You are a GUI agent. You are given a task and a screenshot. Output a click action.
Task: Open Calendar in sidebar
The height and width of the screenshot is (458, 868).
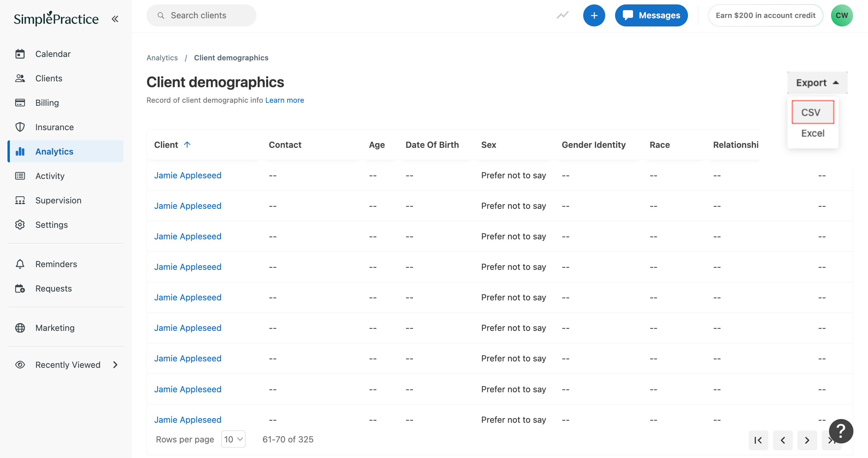click(53, 54)
